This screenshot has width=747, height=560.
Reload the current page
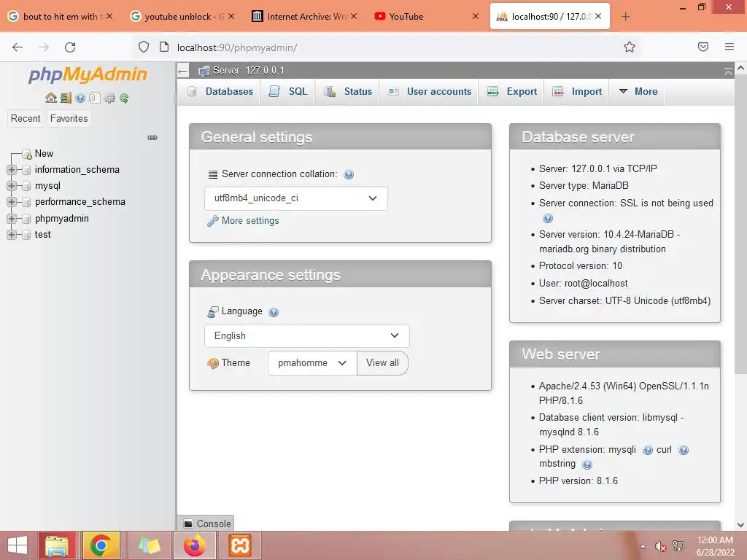70,47
